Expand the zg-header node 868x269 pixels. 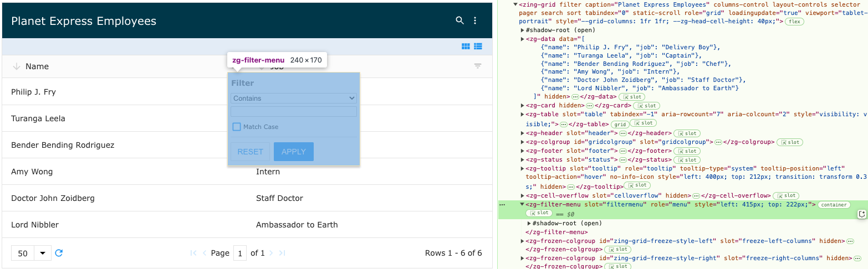(x=522, y=133)
